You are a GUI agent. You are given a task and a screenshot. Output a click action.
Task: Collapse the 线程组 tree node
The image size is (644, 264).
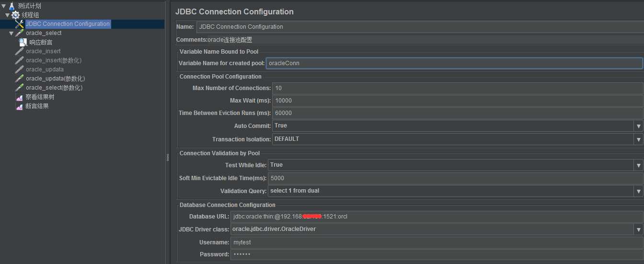[x=8, y=15]
